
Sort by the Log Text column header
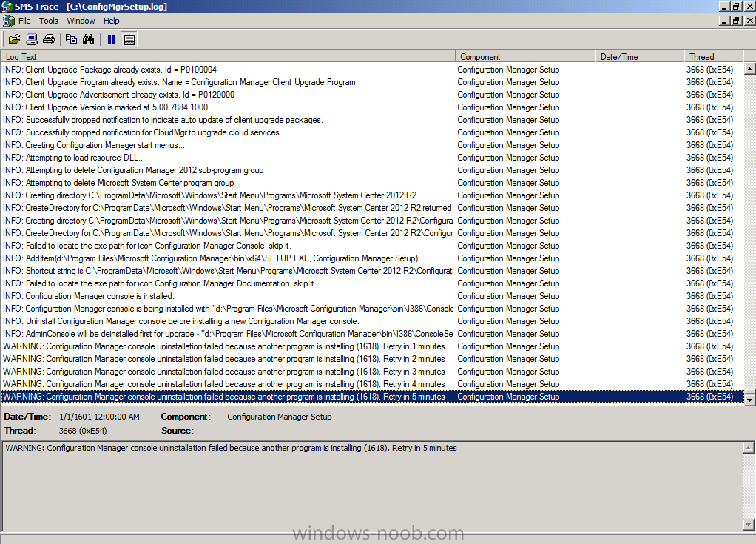click(228, 56)
